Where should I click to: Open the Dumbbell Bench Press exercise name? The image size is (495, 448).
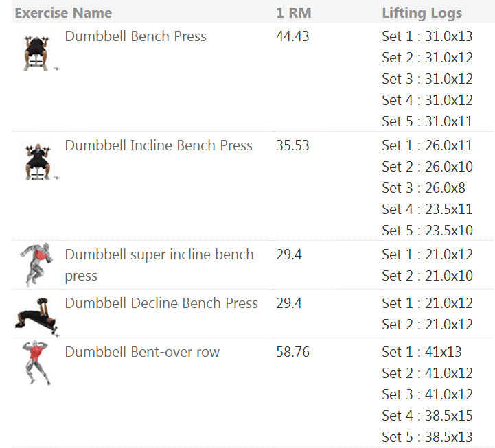135,36
